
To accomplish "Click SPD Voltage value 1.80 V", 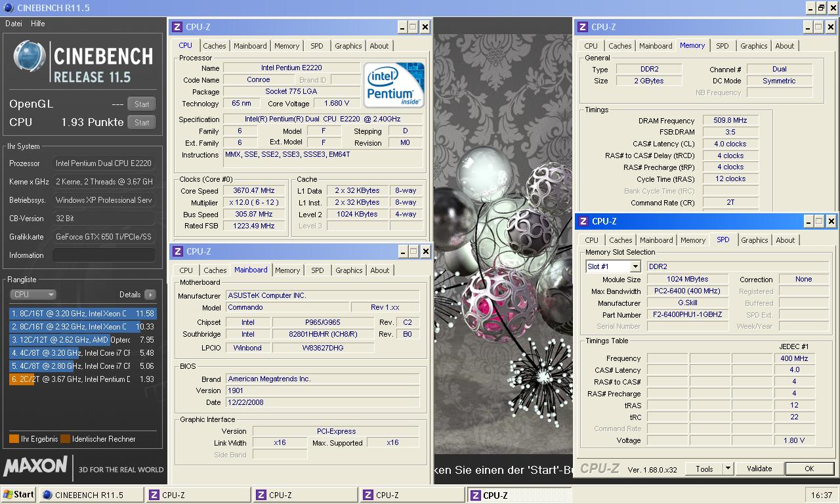I will (x=794, y=441).
